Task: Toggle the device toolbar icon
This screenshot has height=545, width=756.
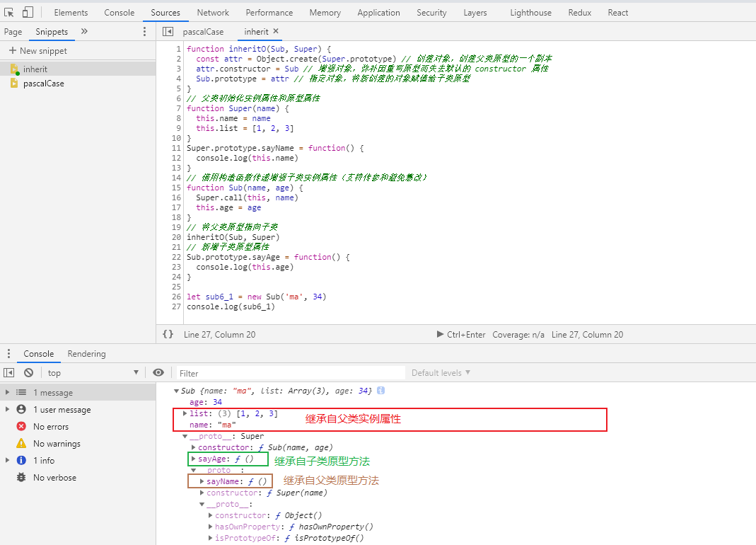Action: point(28,13)
